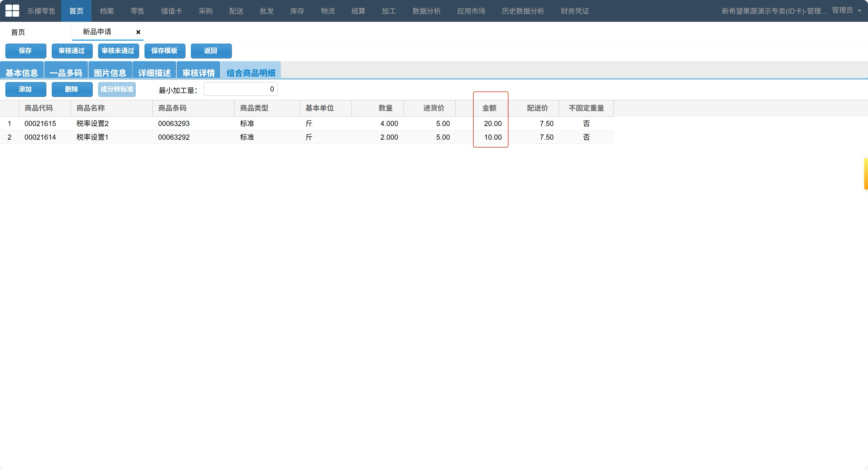Switch to the 基本信息 tab

click(x=22, y=70)
